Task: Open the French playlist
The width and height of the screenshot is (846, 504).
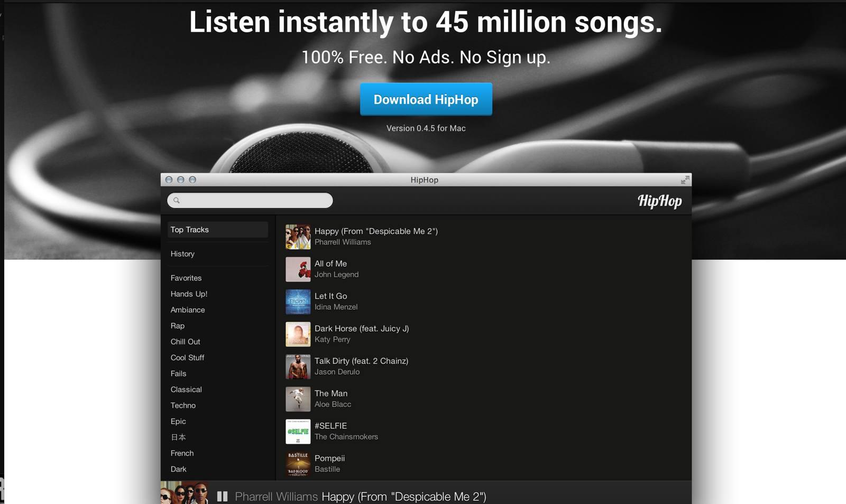Action: [182, 453]
